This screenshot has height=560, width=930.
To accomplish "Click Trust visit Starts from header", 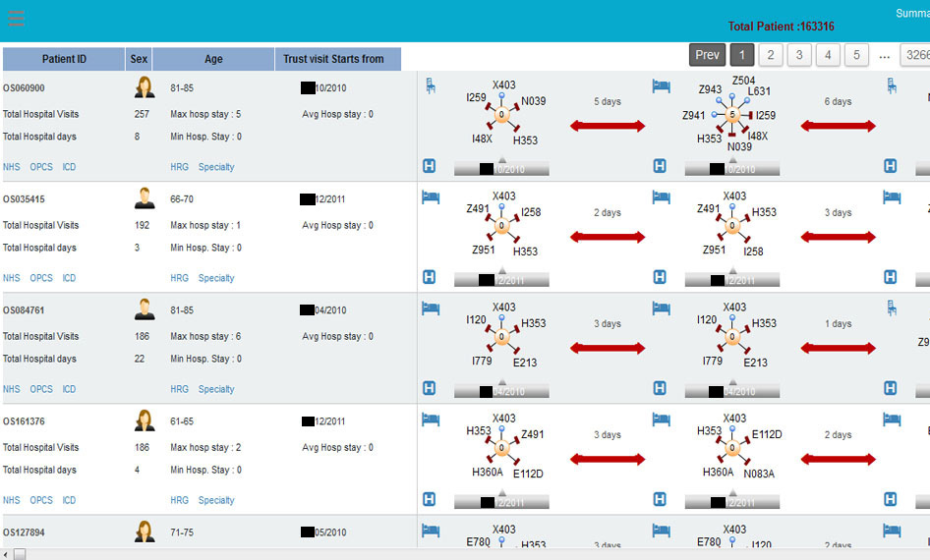I will click(x=338, y=59).
